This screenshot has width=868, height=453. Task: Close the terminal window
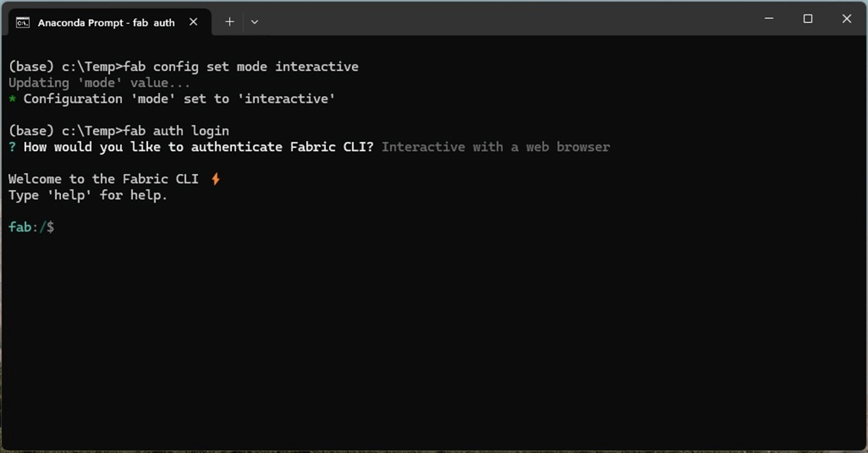[847, 19]
